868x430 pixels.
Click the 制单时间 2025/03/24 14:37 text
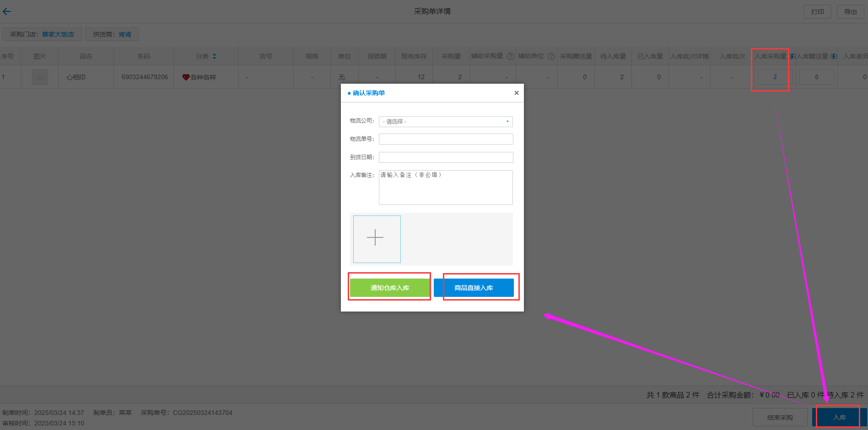pyautogui.click(x=43, y=413)
